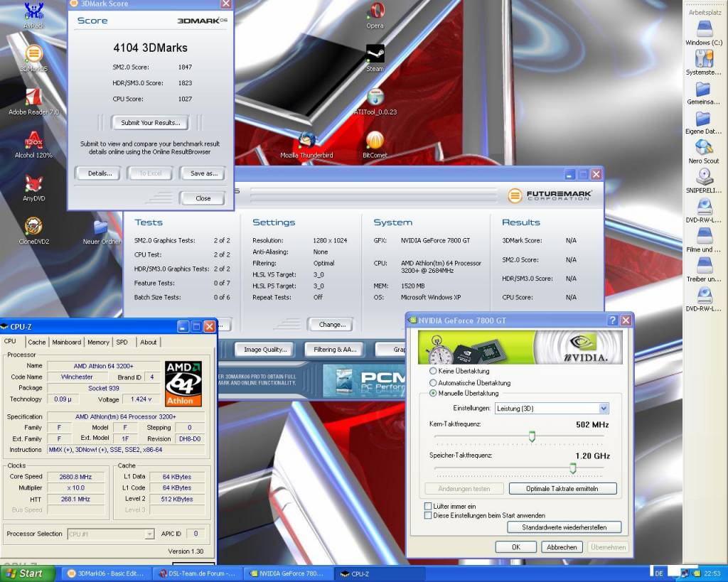Click Optimale Taktrate ermitteln button
Screen dimensions: 728x582
coord(562,489)
